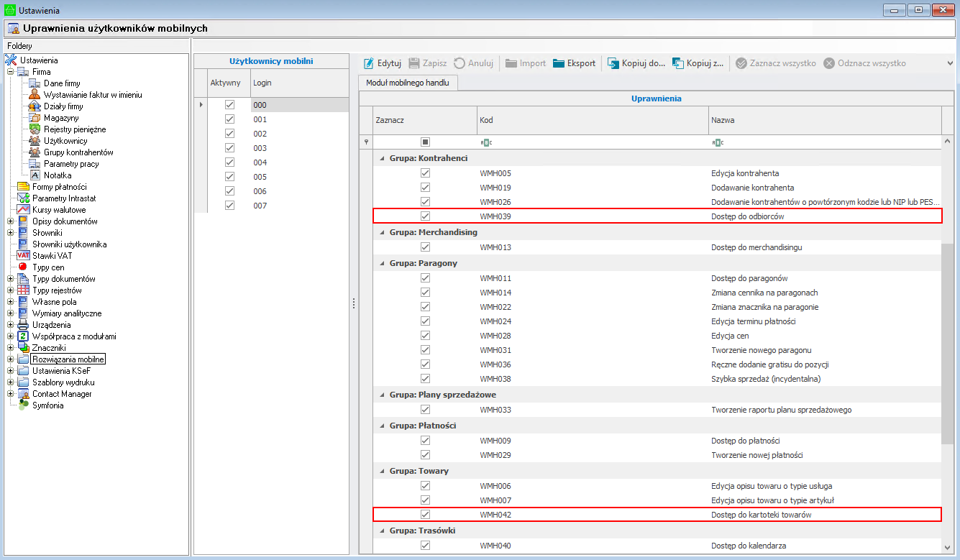This screenshot has width=960, height=560.
Task: Click Edytuj toolbar button
Action: point(382,63)
